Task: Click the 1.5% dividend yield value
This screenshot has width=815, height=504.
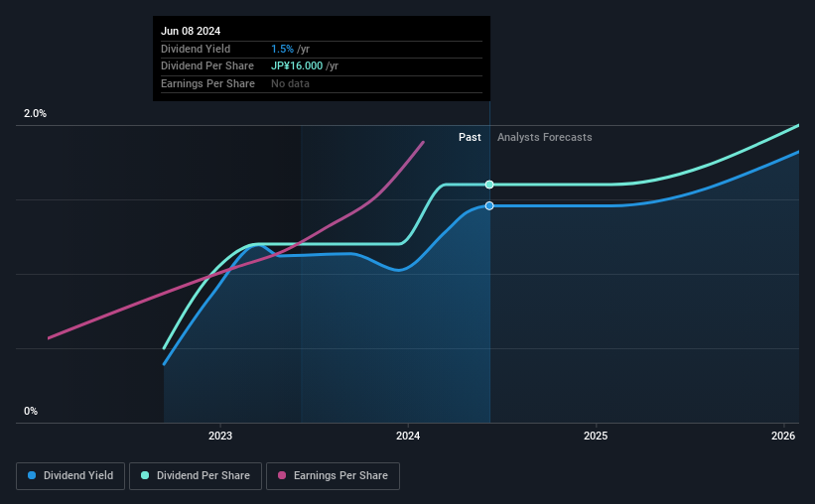Action: tap(282, 49)
